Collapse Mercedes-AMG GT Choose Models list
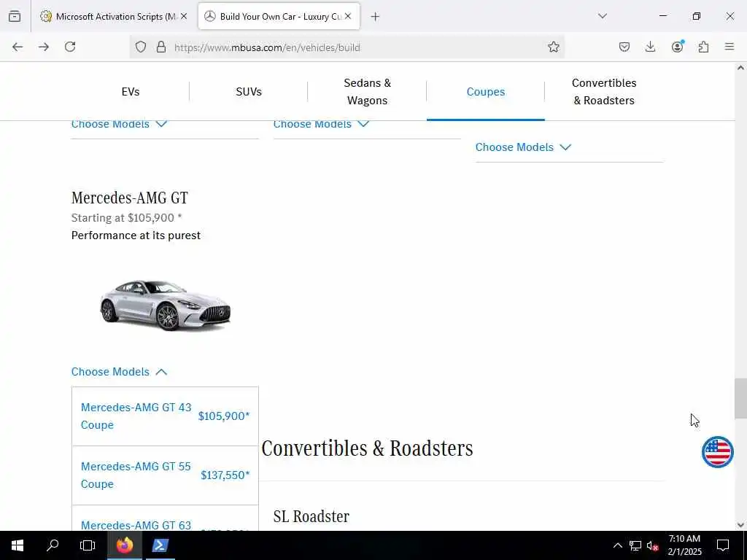The width and height of the screenshot is (747, 560). [119, 372]
